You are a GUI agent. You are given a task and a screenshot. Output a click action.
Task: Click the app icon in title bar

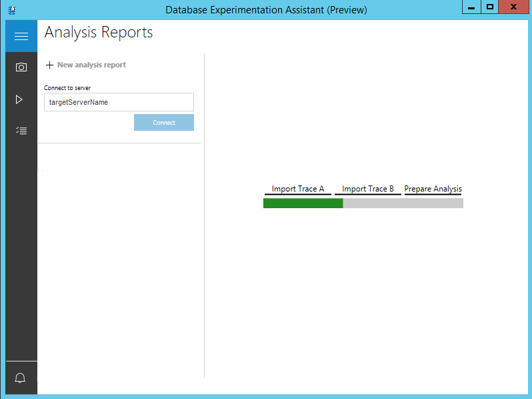[12, 9]
